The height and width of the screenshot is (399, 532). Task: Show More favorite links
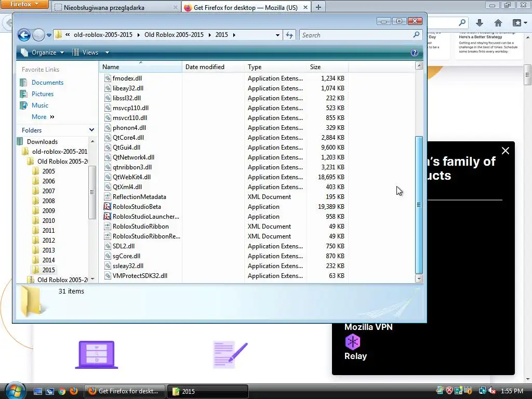(43, 117)
